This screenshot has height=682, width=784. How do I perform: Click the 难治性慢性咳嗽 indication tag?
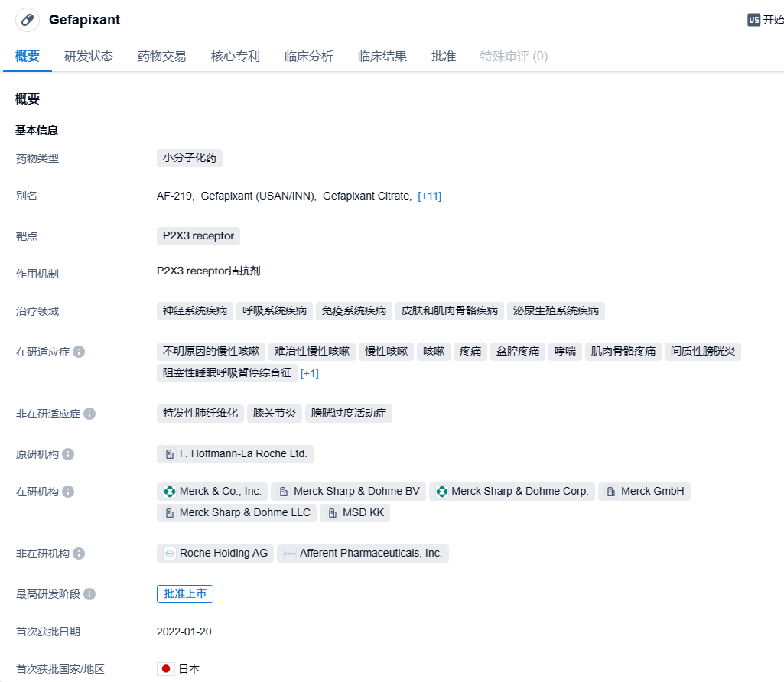pos(312,352)
